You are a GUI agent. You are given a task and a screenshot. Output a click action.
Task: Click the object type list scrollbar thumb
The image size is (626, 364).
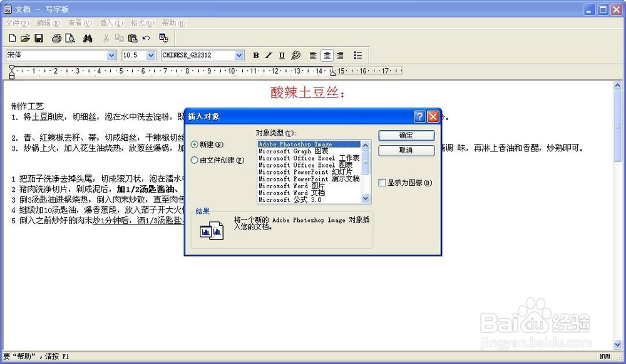[x=366, y=163]
